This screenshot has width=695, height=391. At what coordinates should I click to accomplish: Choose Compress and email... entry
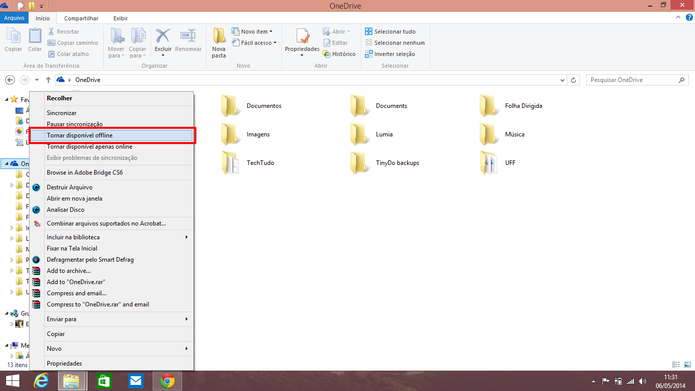tap(112, 293)
